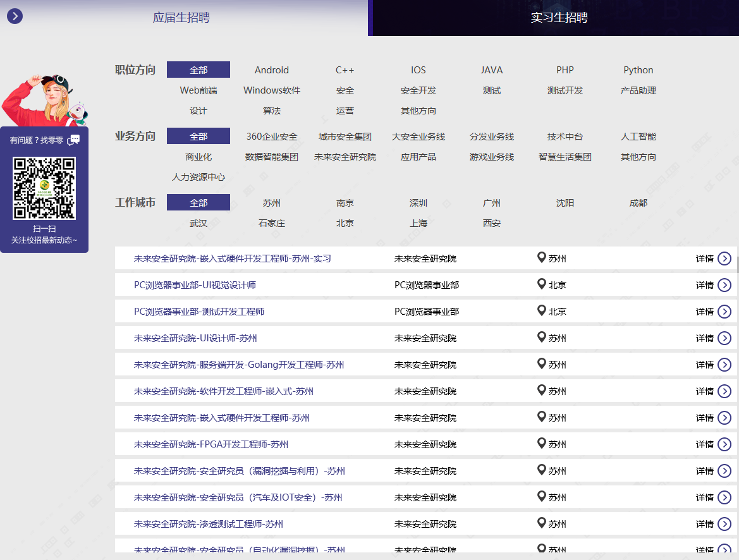The image size is (739, 560).
Task: Open details arrow for 渗透测试工程师-苏州 row
Action: coord(724,524)
